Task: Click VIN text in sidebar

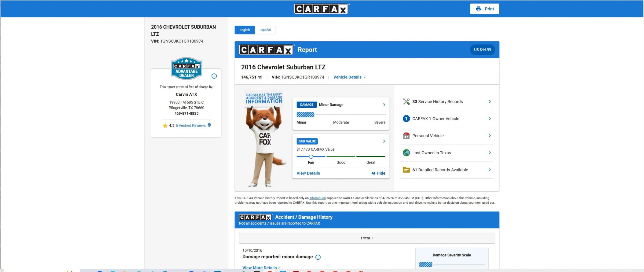Action: click(x=177, y=41)
